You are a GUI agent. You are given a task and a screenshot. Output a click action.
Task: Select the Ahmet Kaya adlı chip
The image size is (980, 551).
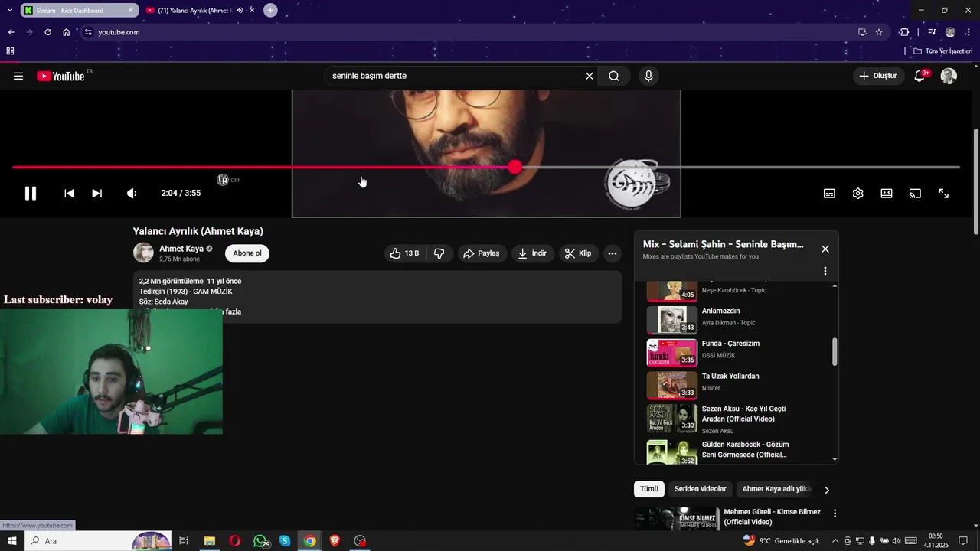[x=776, y=489]
